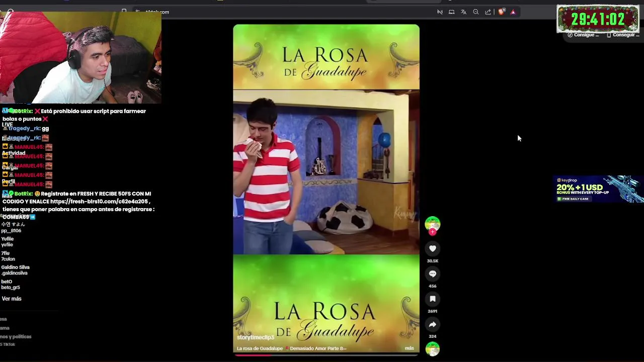
Task: Click the 2691 saves count
Action: [x=432, y=311]
